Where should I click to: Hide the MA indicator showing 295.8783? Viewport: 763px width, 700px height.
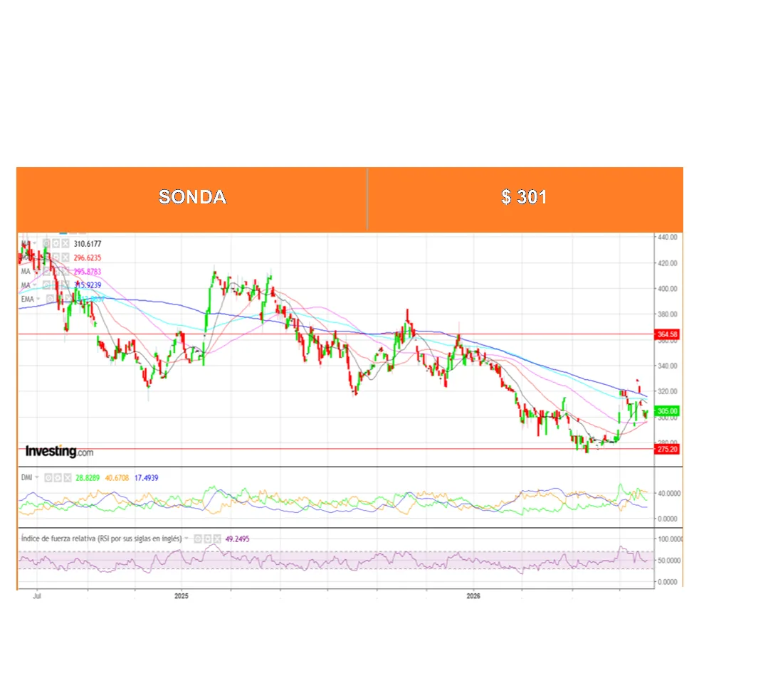(x=46, y=272)
